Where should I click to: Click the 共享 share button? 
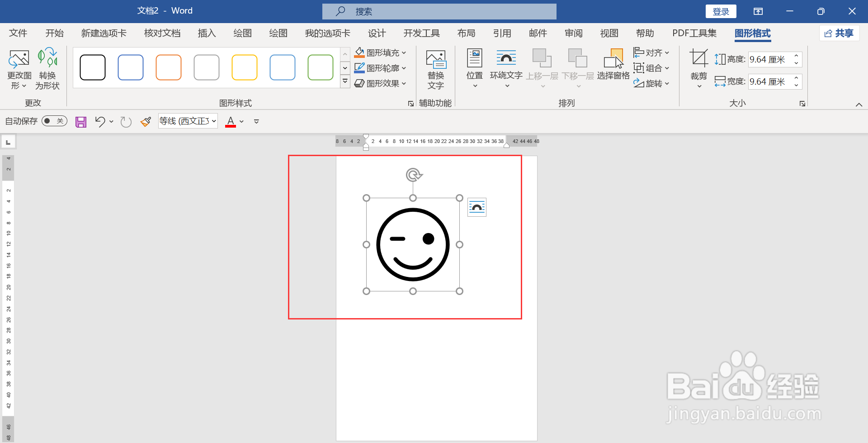pyautogui.click(x=839, y=33)
